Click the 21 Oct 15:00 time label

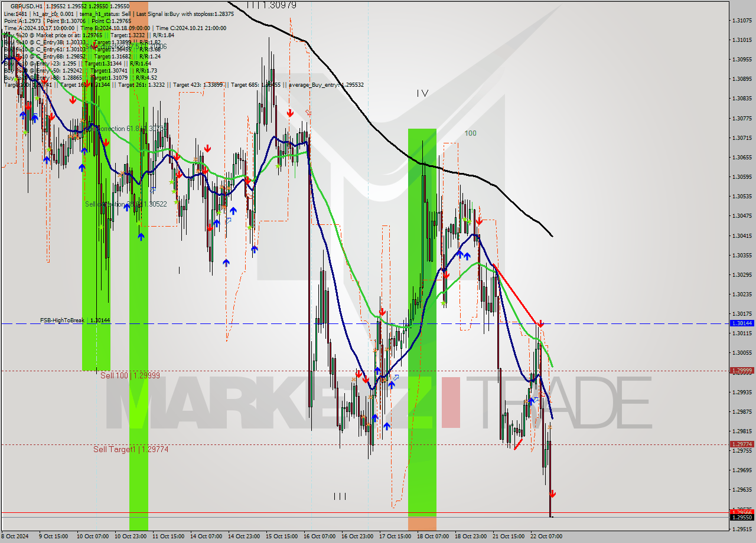pyautogui.click(x=509, y=537)
